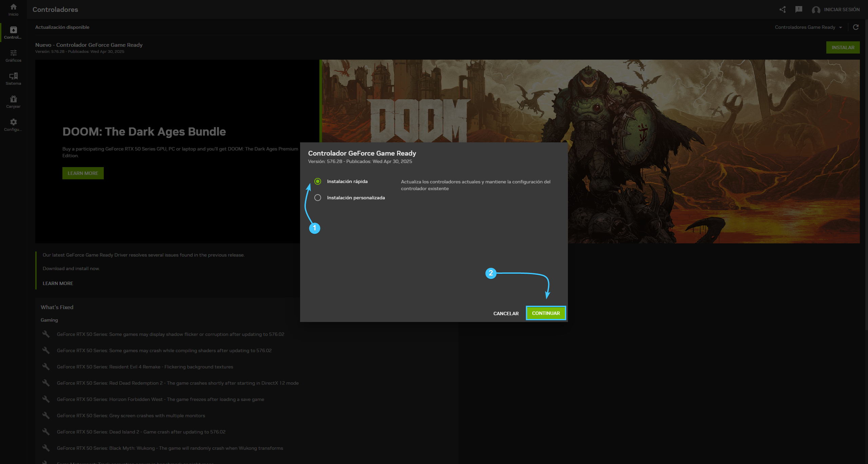The image size is (868, 464).
Task: Click wrench icon beside shadow flicker fix
Action: coord(46,334)
